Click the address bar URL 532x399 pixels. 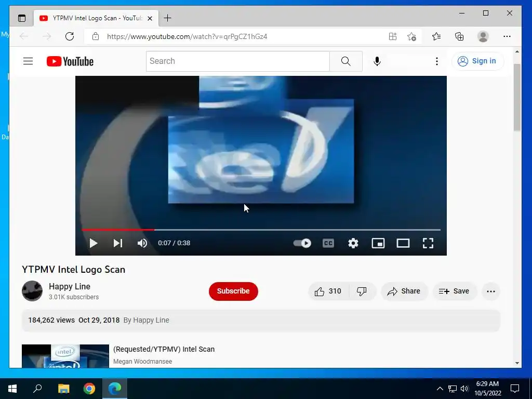(x=187, y=36)
